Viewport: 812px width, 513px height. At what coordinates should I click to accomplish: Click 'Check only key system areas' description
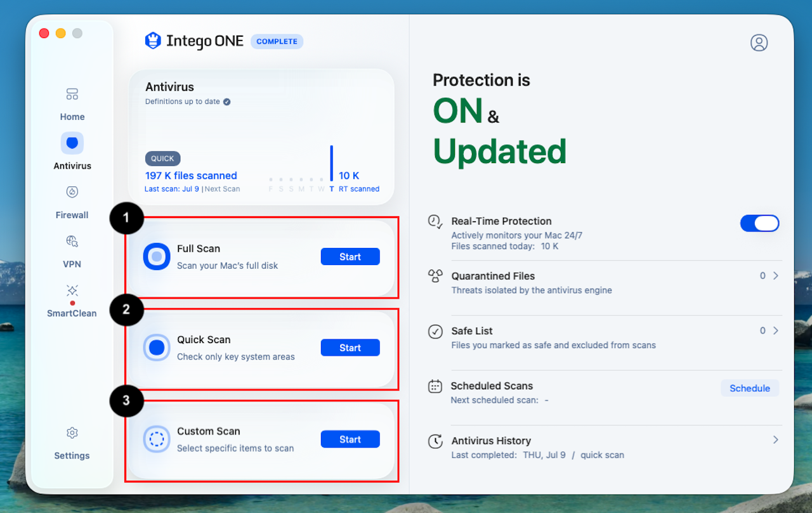pyautogui.click(x=236, y=356)
